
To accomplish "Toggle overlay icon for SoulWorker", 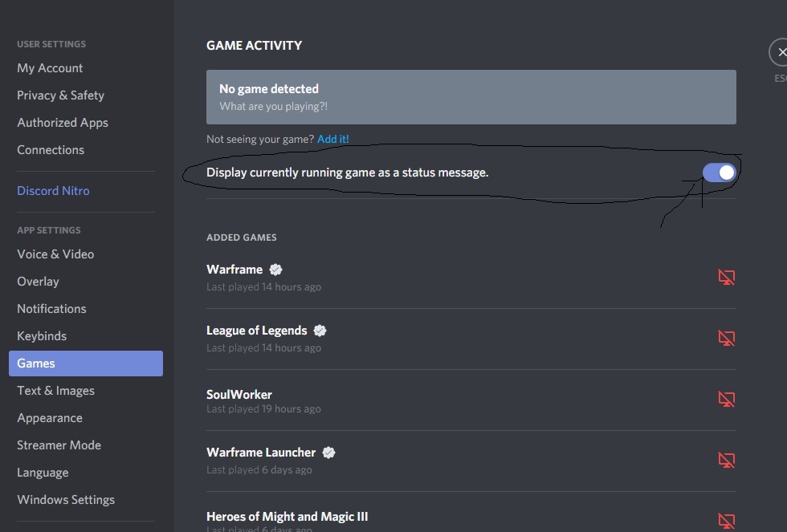I will tap(726, 400).
